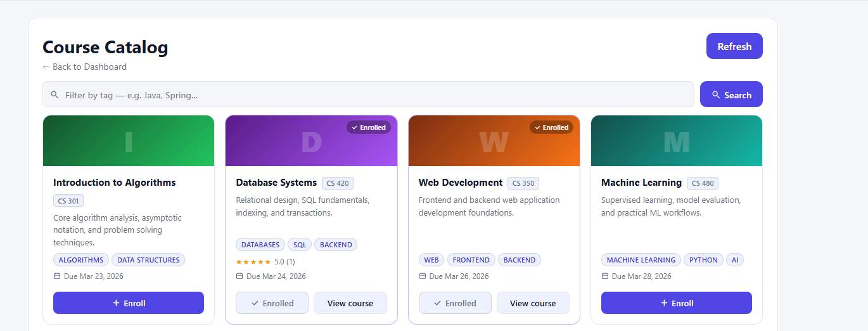The image size is (868, 331).
Task: Select the AI tag
Action: 735,260
